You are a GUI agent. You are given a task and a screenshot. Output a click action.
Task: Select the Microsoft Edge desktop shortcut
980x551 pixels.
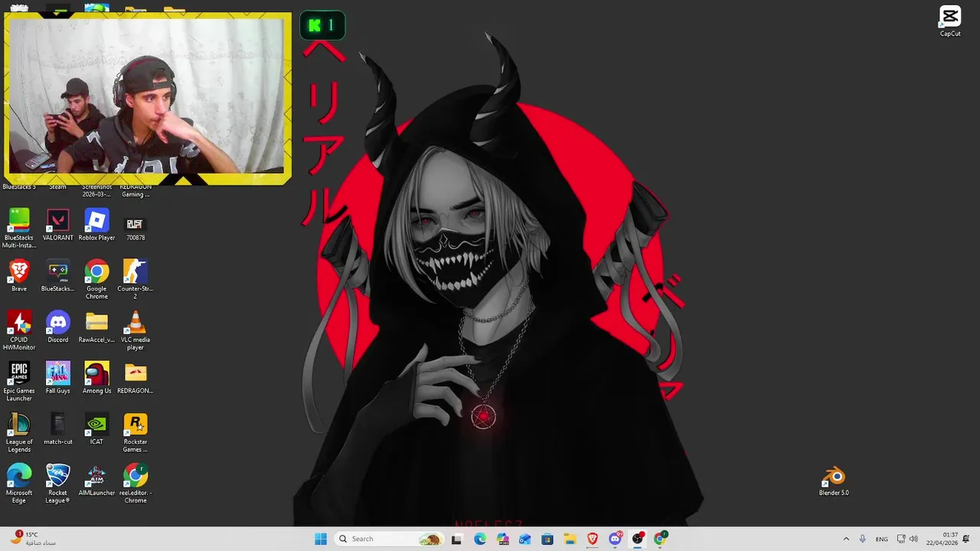tap(19, 484)
